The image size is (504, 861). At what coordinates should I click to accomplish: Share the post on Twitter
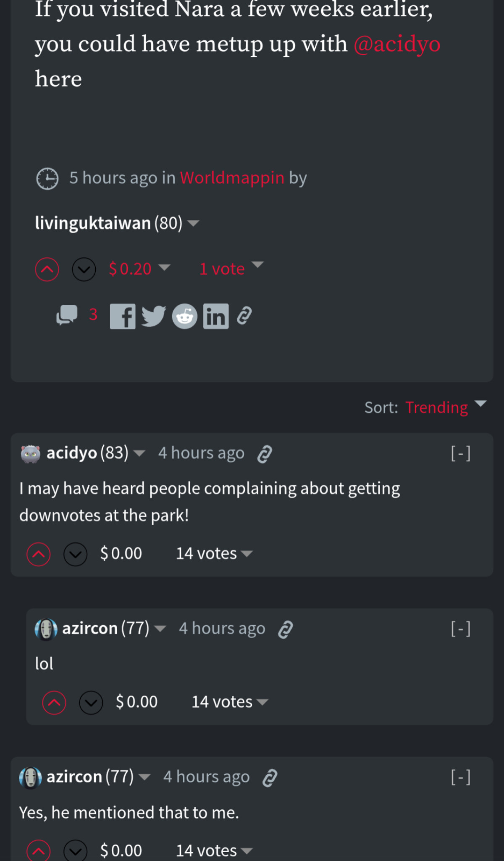pos(153,316)
